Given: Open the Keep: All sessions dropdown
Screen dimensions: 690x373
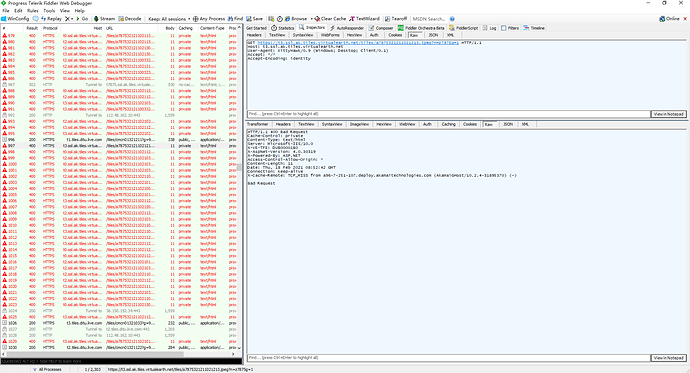Looking at the screenshot, I should point(169,19).
